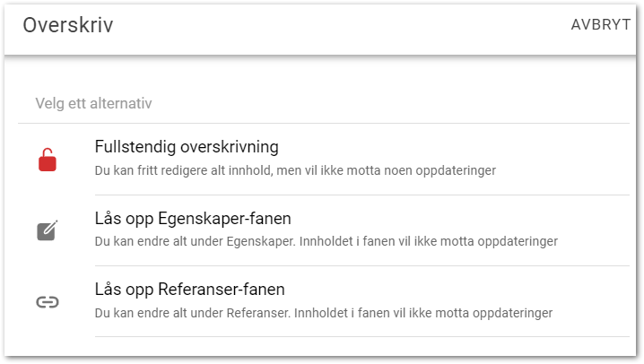644x364 pixels.
Task: Select the "Fullstendig overskrivning" option title
Action: (187, 147)
